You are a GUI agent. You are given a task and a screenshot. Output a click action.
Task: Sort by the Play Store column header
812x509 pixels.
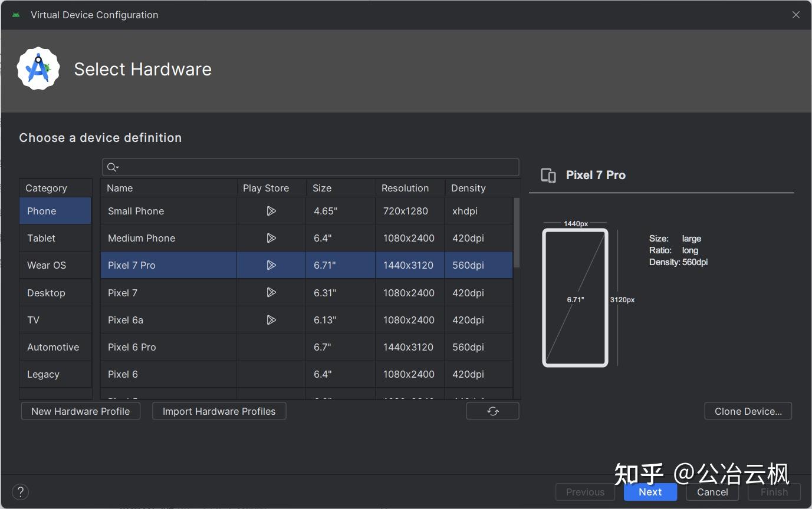pos(271,188)
